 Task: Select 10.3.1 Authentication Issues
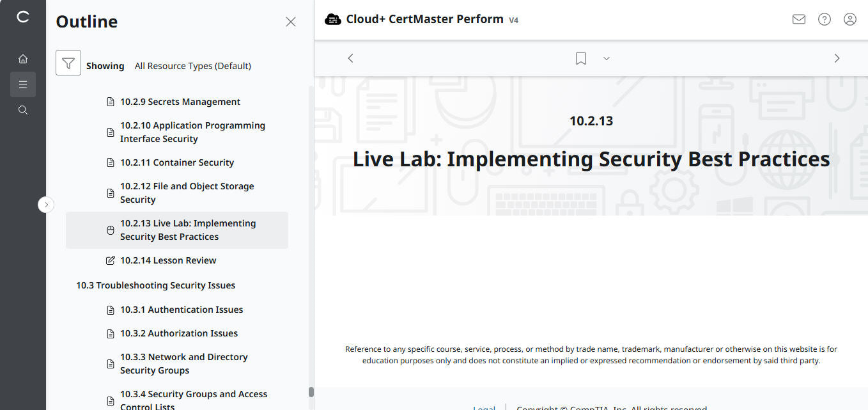coord(182,309)
